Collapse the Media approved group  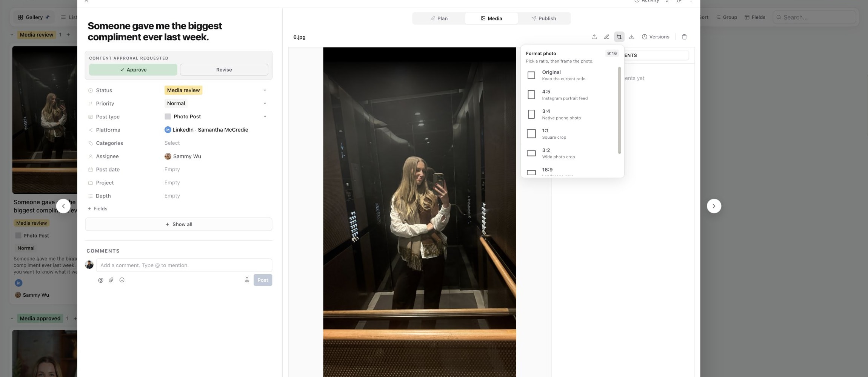pos(12,319)
